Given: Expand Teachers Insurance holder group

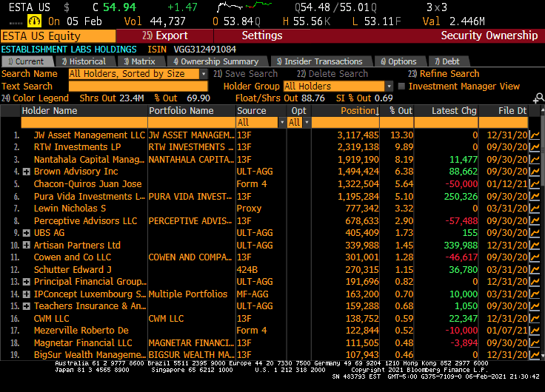Looking at the screenshot, I should (27, 306).
